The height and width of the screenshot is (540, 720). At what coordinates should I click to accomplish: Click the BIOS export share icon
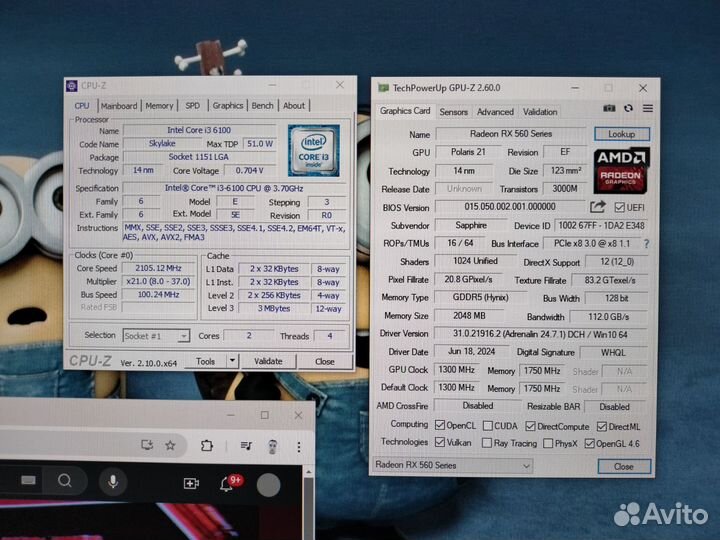(597, 207)
